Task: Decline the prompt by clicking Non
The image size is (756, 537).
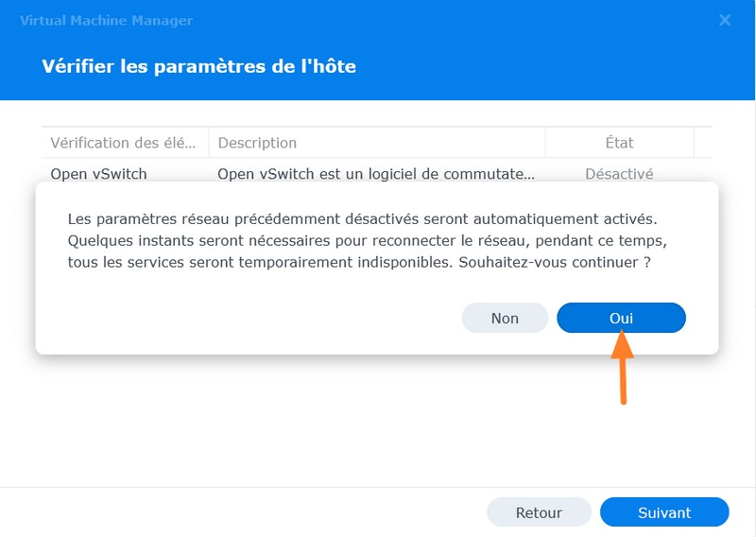Action: pyautogui.click(x=505, y=318)
